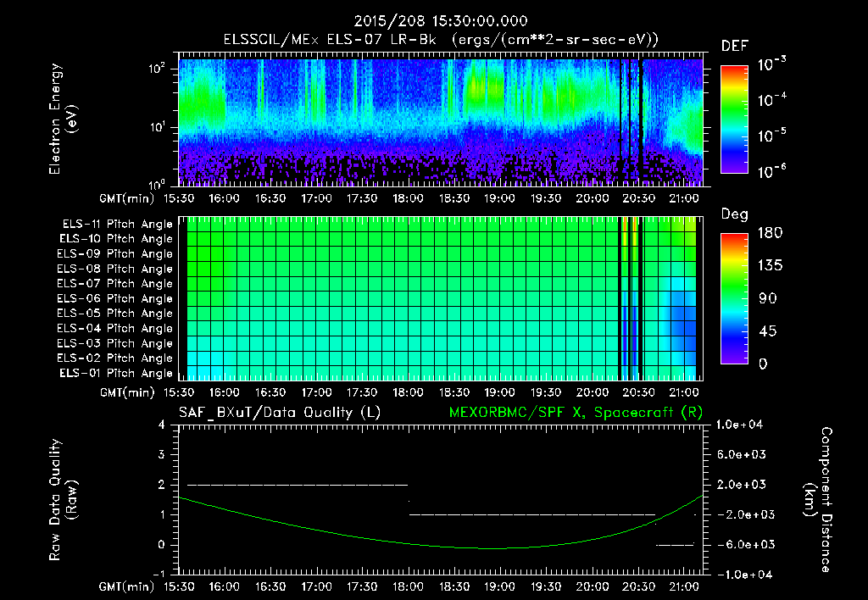This screenshot has width=868, height=600.
Task: Select the 0 degree colorbar value
Action: tap(762, 364)
